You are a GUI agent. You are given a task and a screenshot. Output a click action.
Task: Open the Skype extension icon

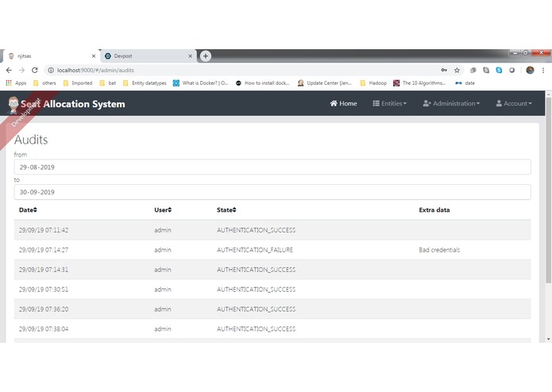click(x=499, y=71)
